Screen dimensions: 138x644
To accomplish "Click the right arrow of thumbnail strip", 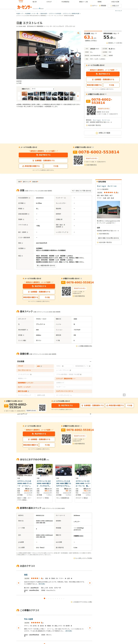I will coord(78,96).
